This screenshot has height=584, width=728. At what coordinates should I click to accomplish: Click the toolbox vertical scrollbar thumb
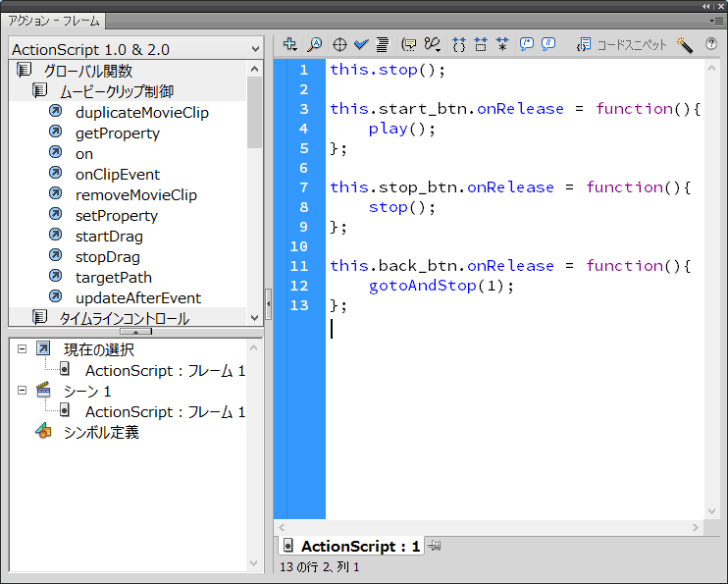[254, 112]
